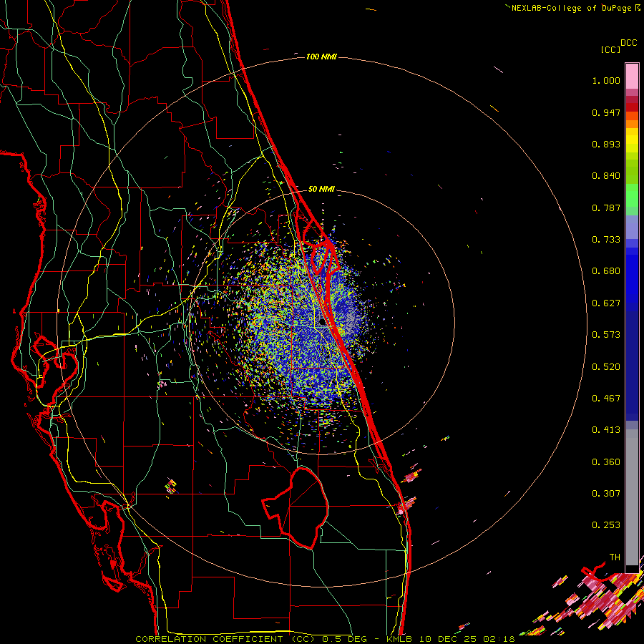
Task: Click the 0.840 scale value
Action: 606,176
